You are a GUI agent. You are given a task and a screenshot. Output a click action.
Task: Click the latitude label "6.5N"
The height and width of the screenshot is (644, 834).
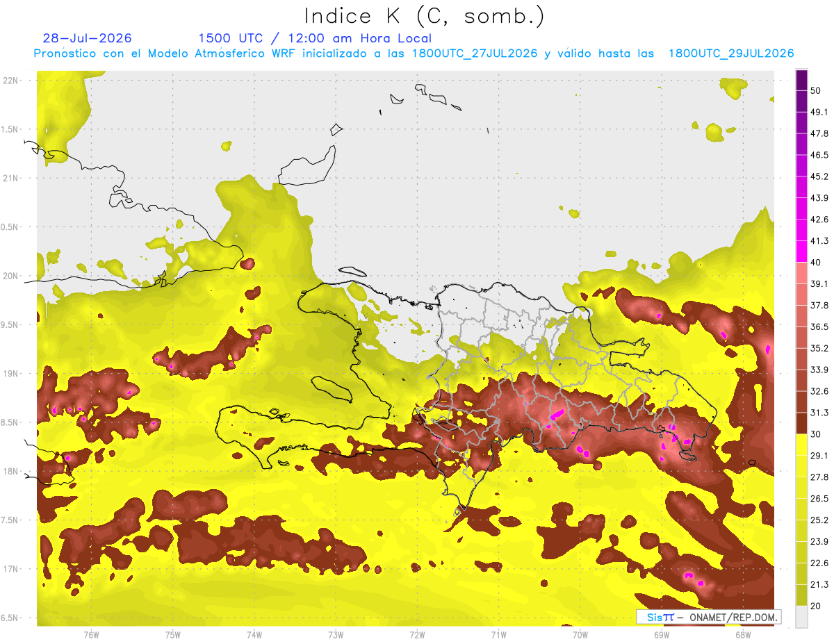(x=10, y=618)
